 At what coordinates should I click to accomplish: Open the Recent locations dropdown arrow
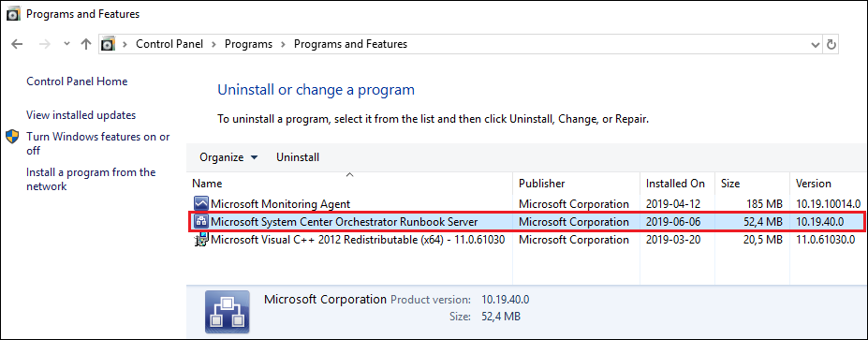(x=67, y=44)
